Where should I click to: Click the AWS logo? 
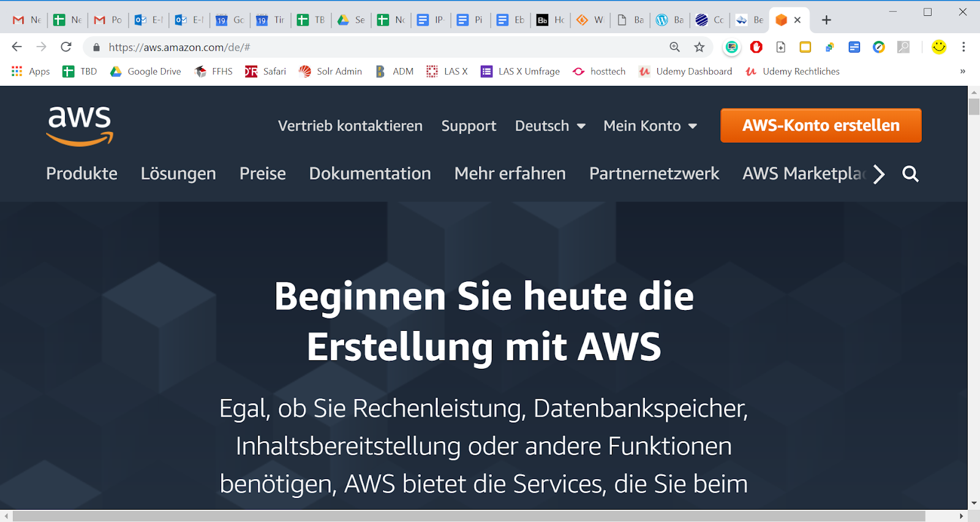(x=80, y=126)
